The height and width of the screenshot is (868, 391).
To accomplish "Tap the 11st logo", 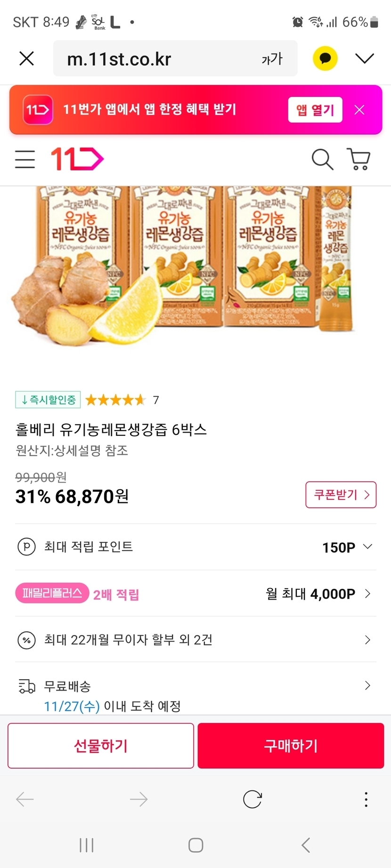I will point(77,159).
